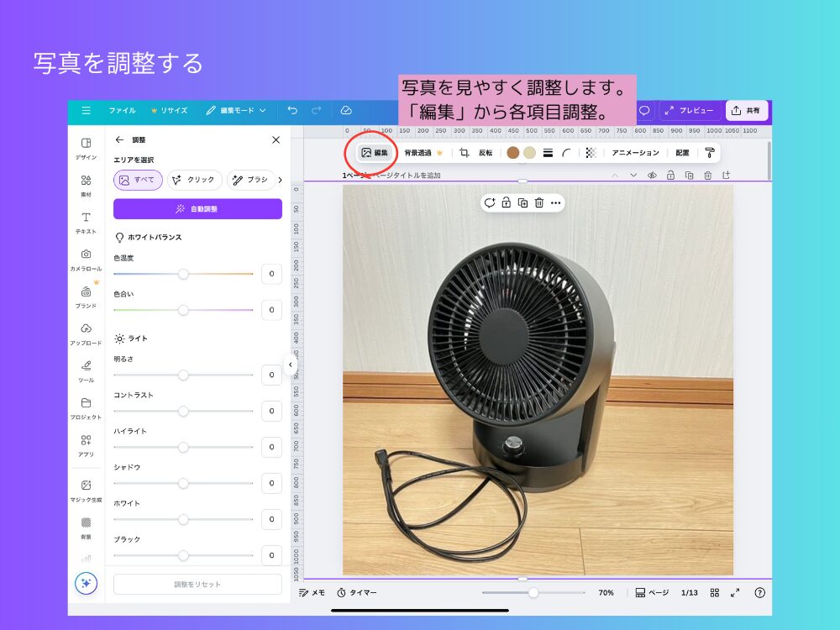840x630 pixels.
Task: Open the アニメーション tab in the toolbar
Action: coord(635,153)
